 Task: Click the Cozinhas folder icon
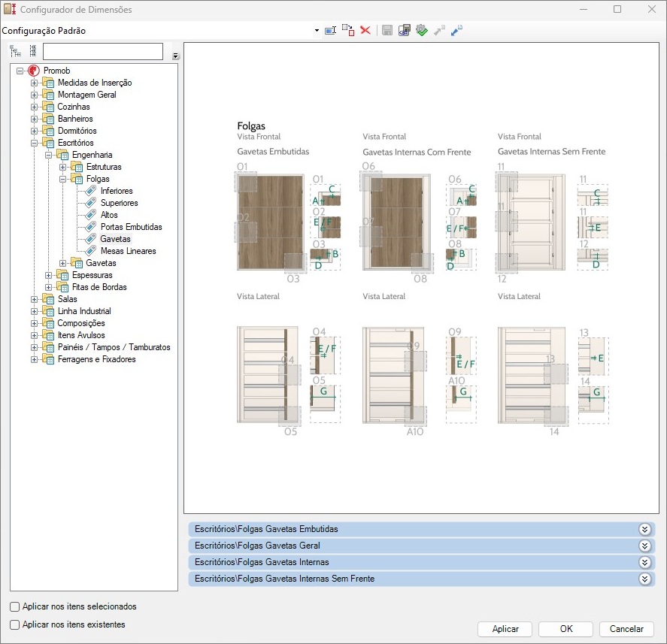[48, 107]
